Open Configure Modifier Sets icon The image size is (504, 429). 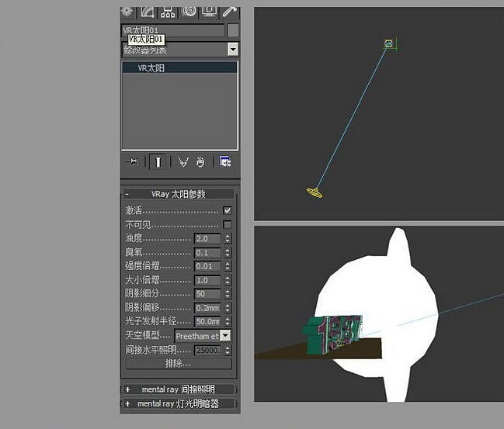[x=225, y=161]
